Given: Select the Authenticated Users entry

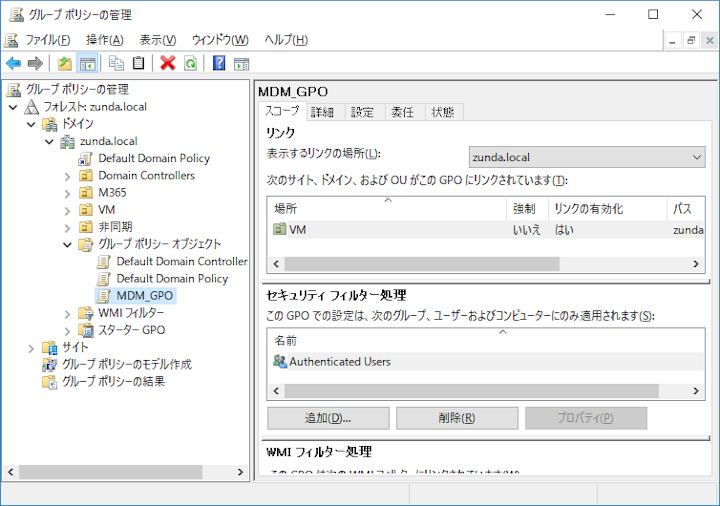Looking at the screenshot, I should tap(486, 361).
